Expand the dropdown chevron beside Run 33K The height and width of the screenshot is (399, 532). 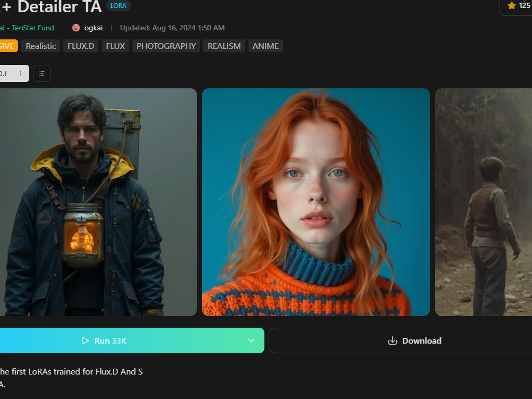tap(250, 340)
